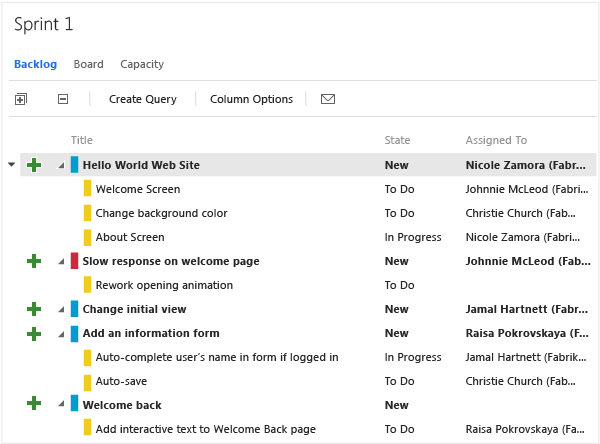600x444 pixels.
Task: Open the row menu arrow left of Hello World
Action: pos(12,165)
